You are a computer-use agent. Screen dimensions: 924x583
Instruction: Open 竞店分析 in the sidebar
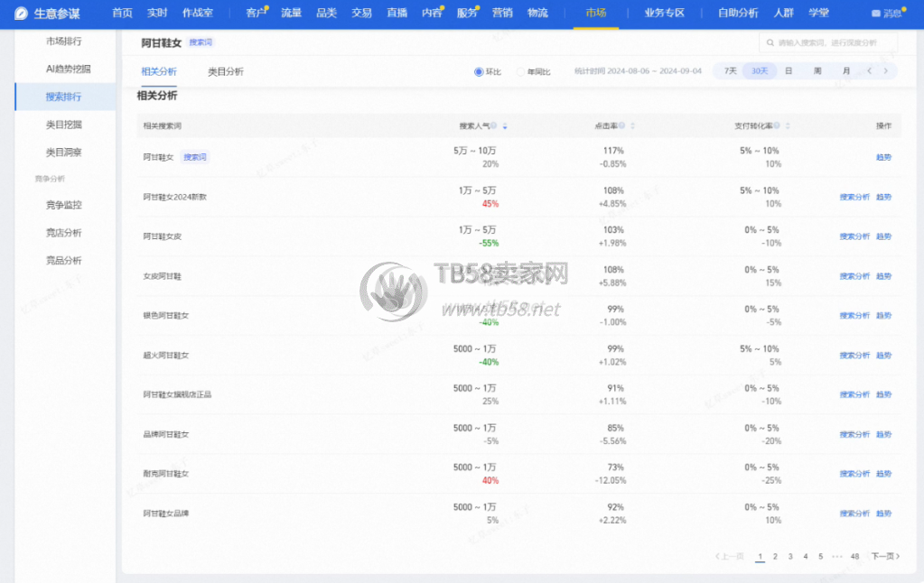click(x=64, y=233)
